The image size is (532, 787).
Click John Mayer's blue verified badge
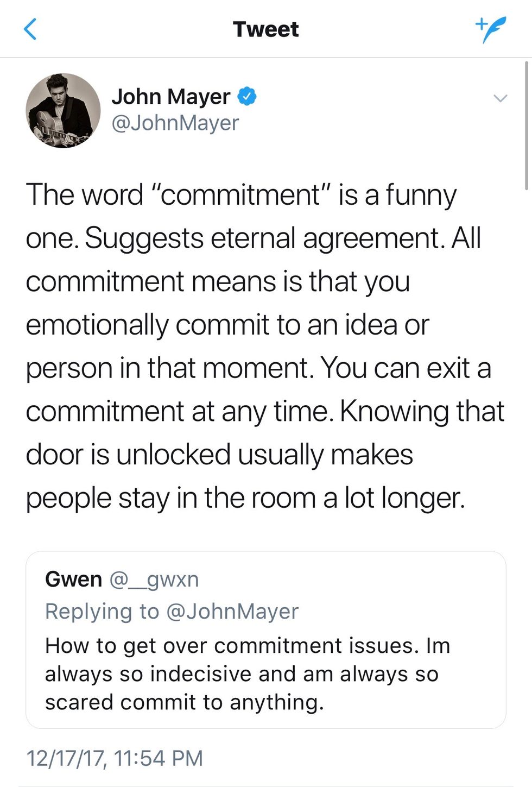247,96
